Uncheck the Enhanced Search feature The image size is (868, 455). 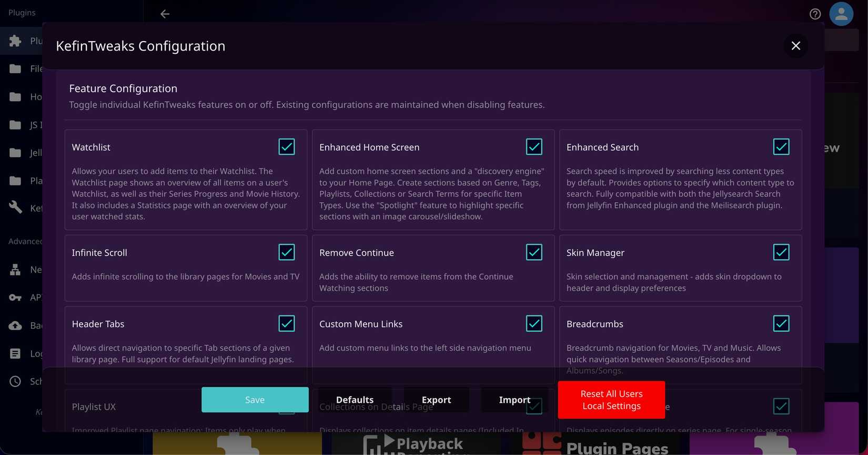[x=781, y=147]
